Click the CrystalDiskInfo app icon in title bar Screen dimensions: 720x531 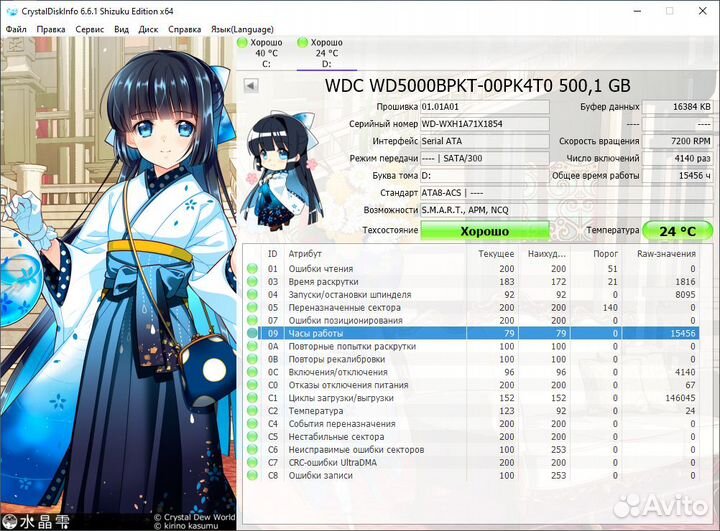[x=11, y=11]
